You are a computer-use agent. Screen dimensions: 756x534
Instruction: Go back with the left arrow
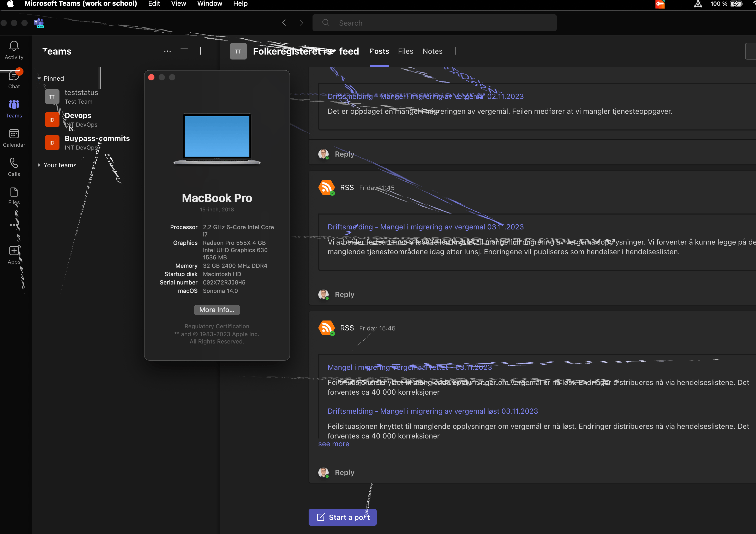point(284,23)
